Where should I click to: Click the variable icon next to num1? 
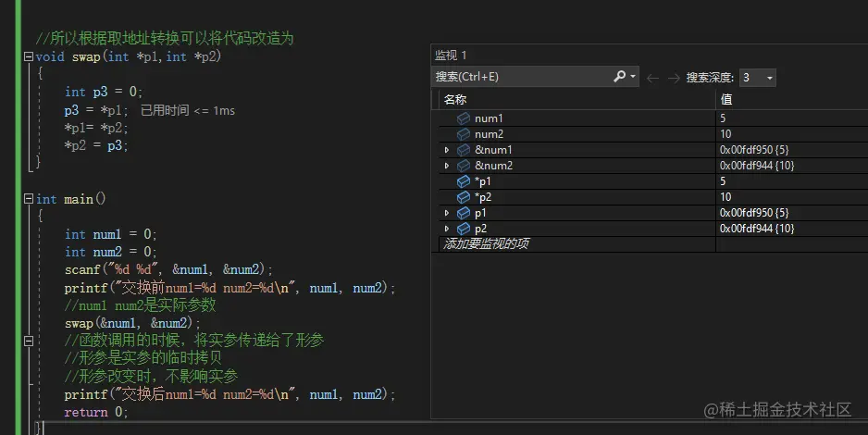[x=464, y=118]
